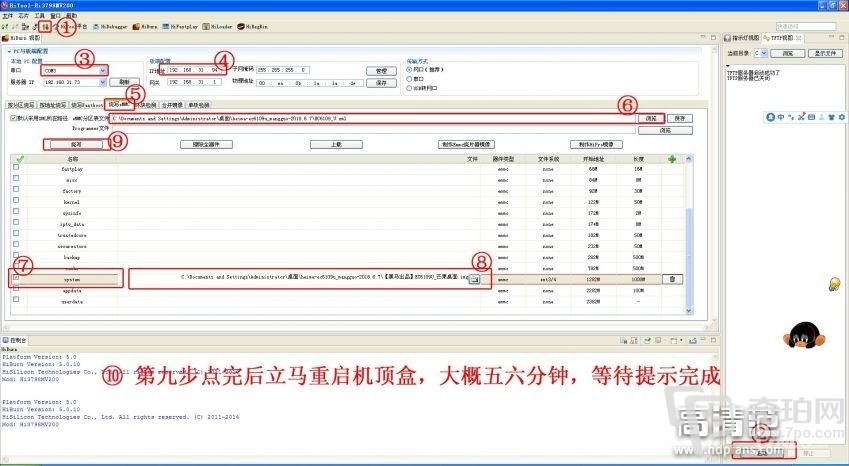The height and width of the screenshot is (466, 849).
Task: Tick the userdata partition checkbox
Action: point(16,299)
